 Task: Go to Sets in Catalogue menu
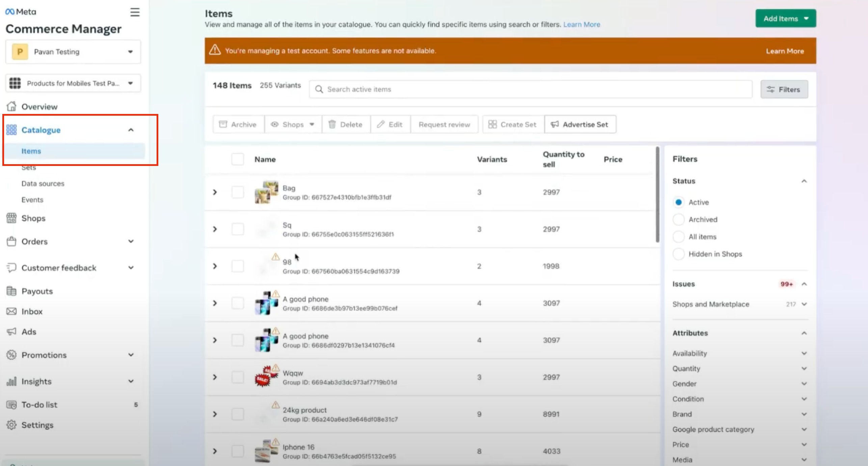click(29, 168)
